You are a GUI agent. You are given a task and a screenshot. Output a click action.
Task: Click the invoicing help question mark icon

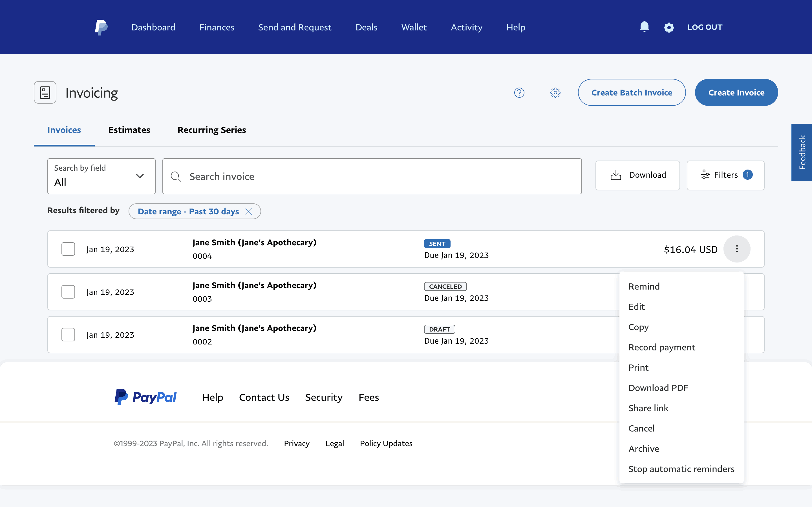pyautogui.click(x=519, y=93)
